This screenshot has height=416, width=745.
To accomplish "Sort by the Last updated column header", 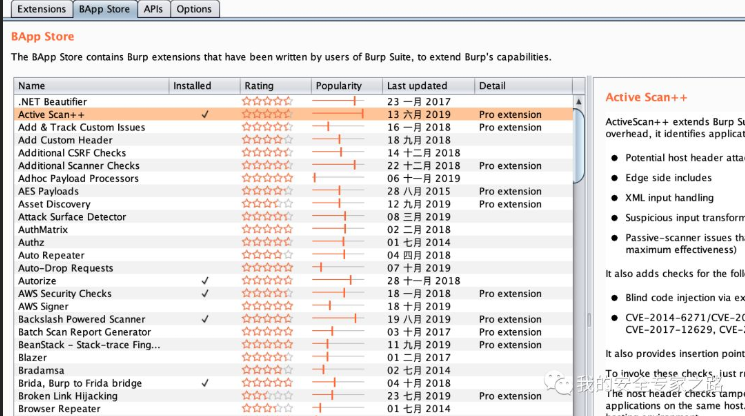I will point(429,86).
